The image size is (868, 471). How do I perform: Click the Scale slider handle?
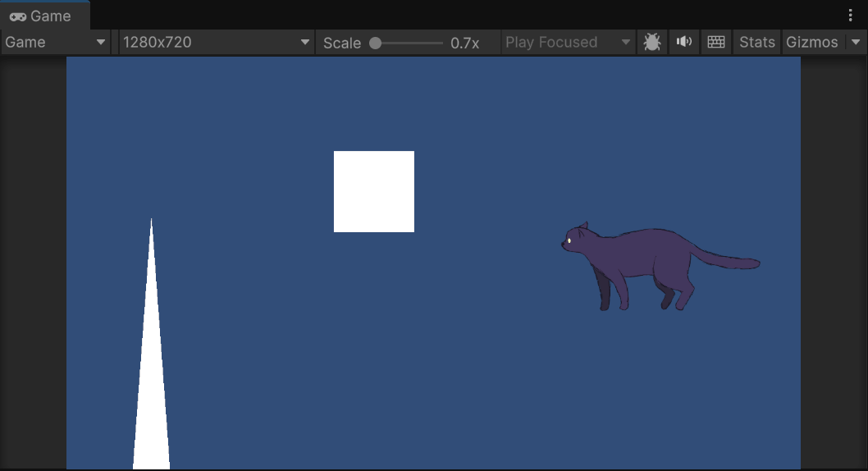(x=375, y=43)
